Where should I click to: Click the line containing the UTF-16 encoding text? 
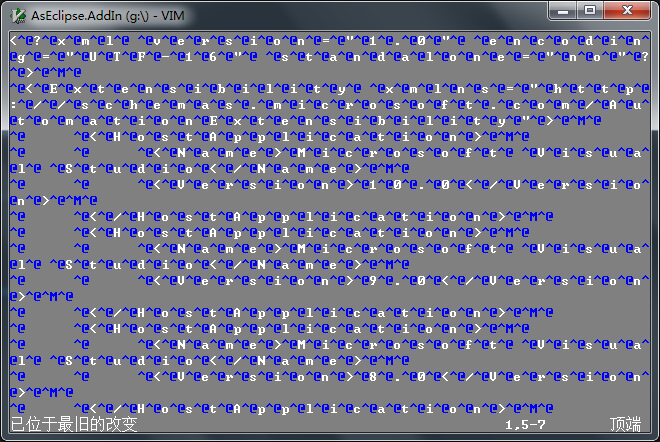coord(330,57)
